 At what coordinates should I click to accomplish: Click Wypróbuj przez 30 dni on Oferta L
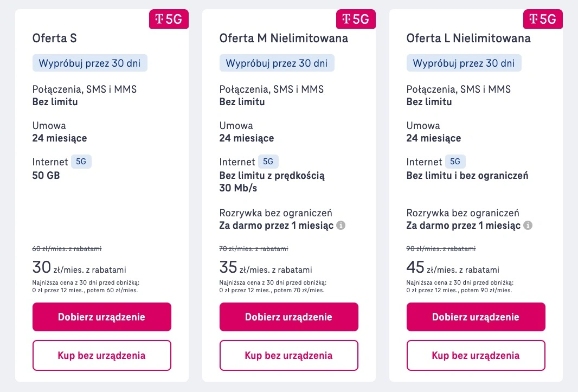pyautogui.click(x=464, y=63)
